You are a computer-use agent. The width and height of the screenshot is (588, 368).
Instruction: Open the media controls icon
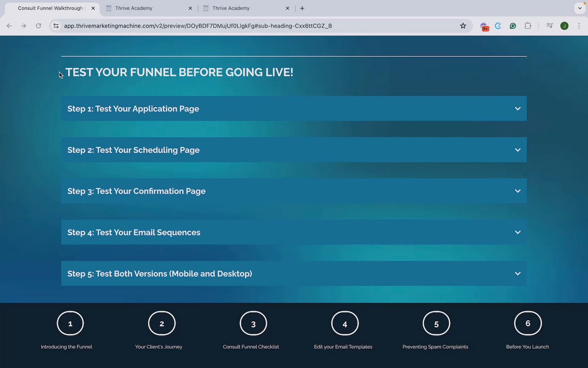pyautogui.click(x=549, y=26)
